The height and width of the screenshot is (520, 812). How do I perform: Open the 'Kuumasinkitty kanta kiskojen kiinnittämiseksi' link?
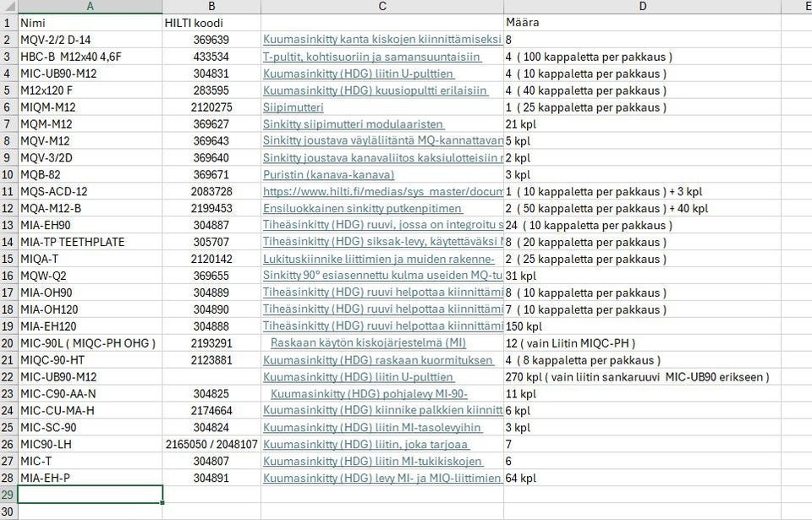pyautogui.click(x=382, y=40)
